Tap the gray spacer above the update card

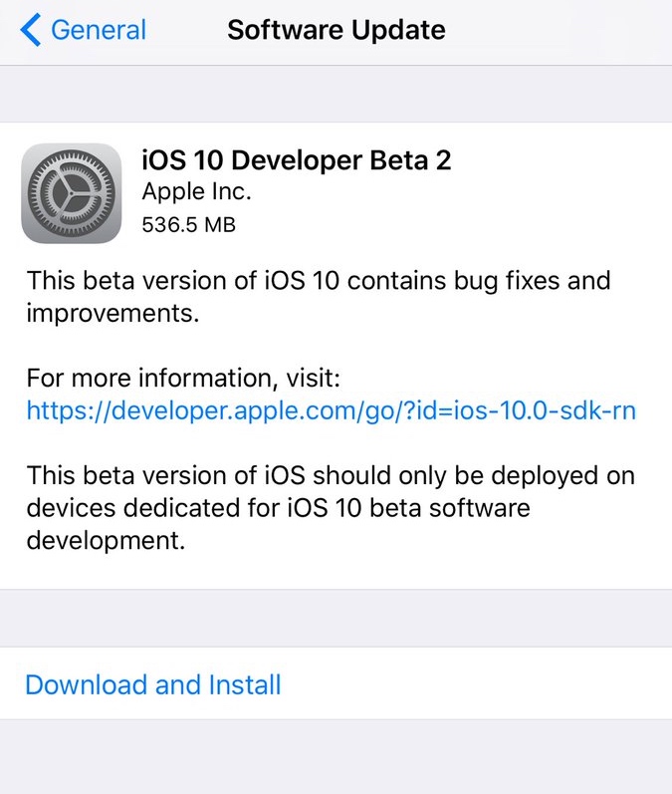pos(336,95)
